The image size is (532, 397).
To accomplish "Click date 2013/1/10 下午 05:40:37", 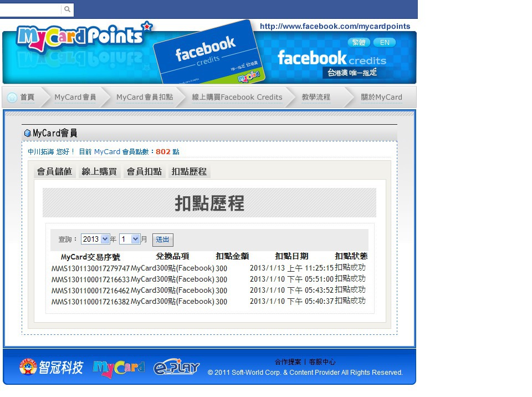I will point(292,301).
